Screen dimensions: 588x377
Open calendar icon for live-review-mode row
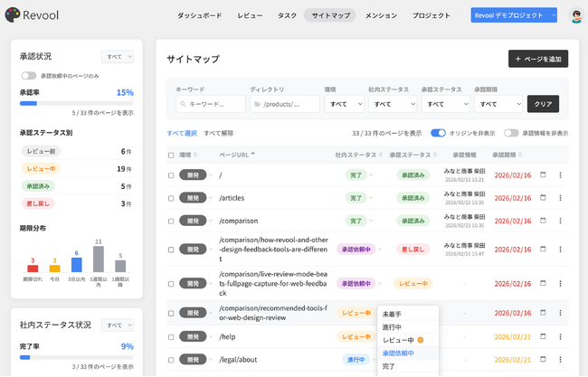coord(543,283)
